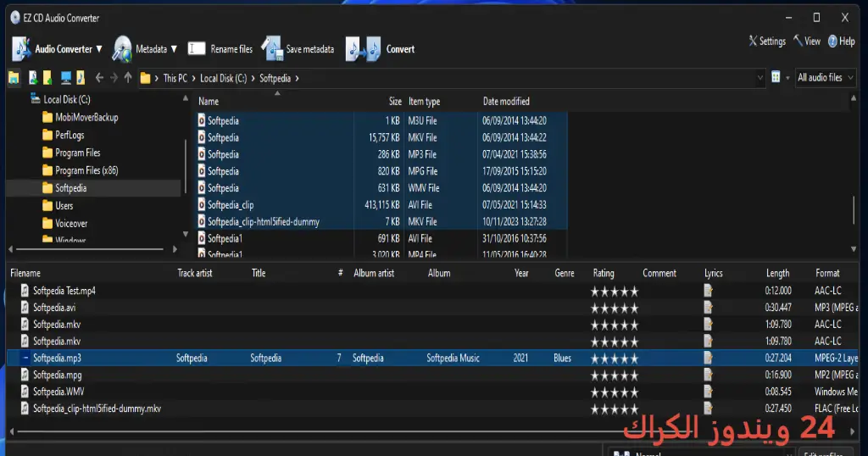Viewport: 868px width, 456px height.
Task: Click the file browser vertical scrollbar
Action: pyautogui.click(x=854, y=210)
